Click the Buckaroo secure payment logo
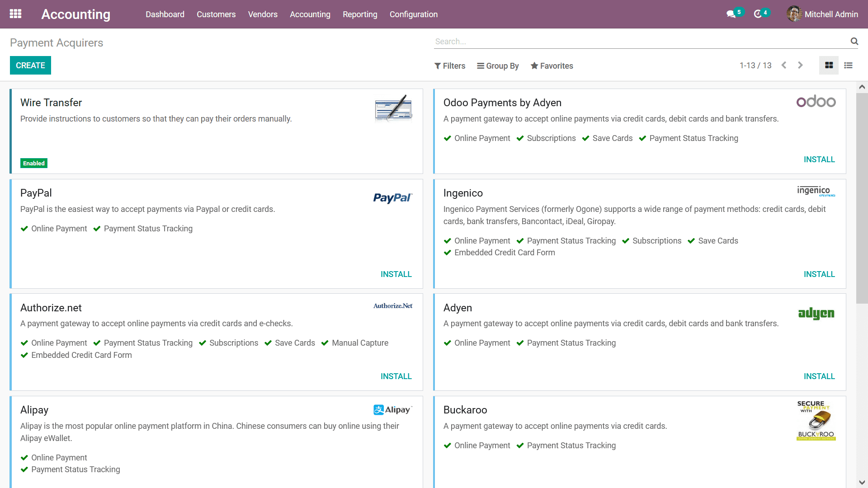The width and height of the screenshot is (868, 488). pyautogui.click(x=816, y=420)
